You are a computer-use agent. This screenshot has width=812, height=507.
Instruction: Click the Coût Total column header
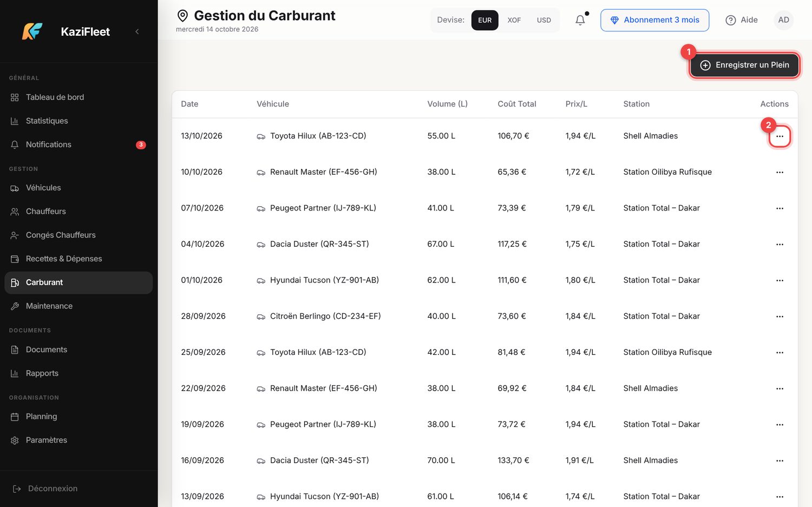click(x=517, y=104)
